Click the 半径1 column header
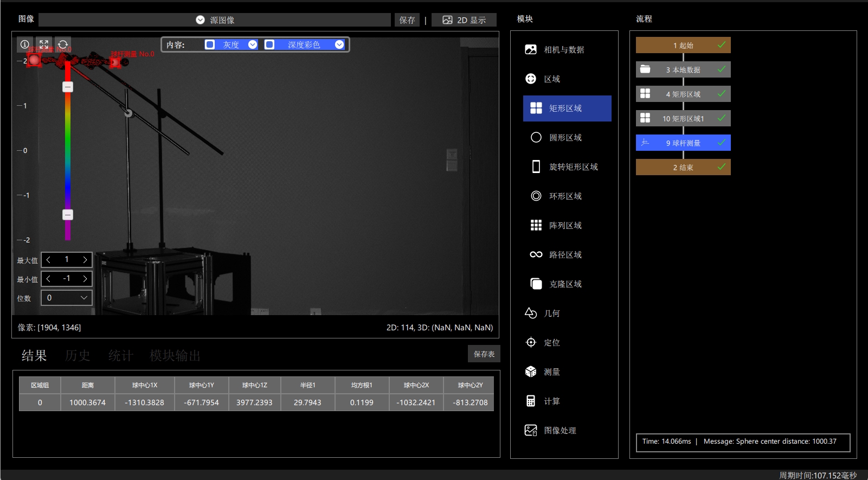 307,385
